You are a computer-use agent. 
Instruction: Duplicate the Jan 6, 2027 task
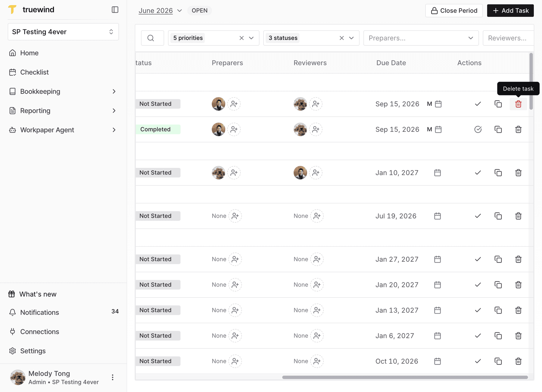tap(498, 336)
